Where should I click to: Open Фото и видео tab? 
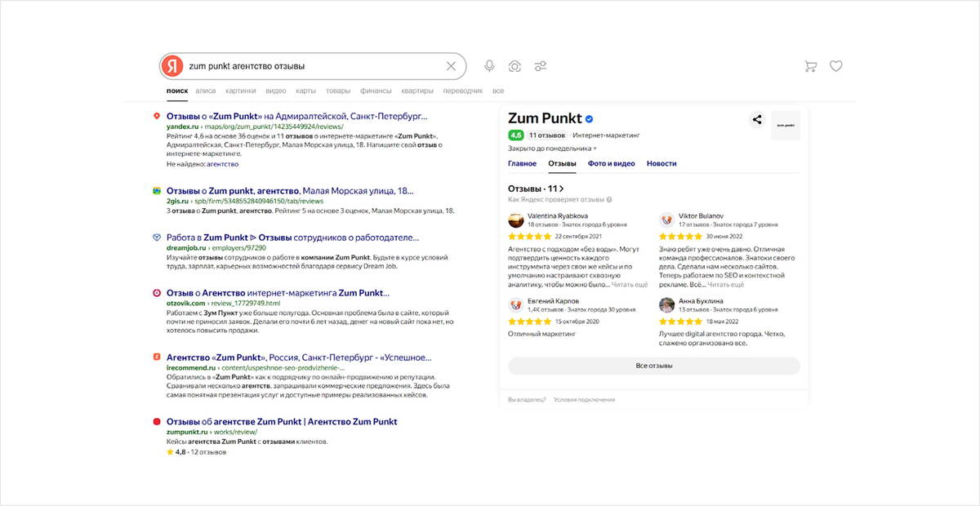point(612,163)
